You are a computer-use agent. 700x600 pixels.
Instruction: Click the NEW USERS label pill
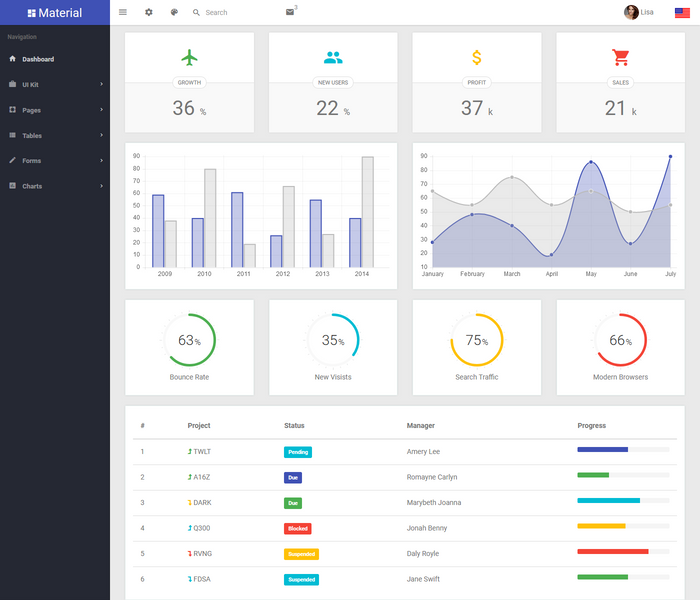pos(333,83)
